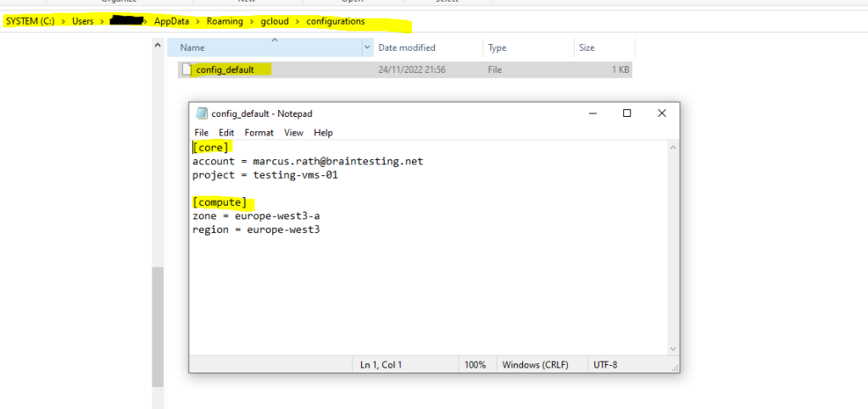Go to Roaming in the address bar
The height and width of the screenshot is (409, 868).
point(225,21)
